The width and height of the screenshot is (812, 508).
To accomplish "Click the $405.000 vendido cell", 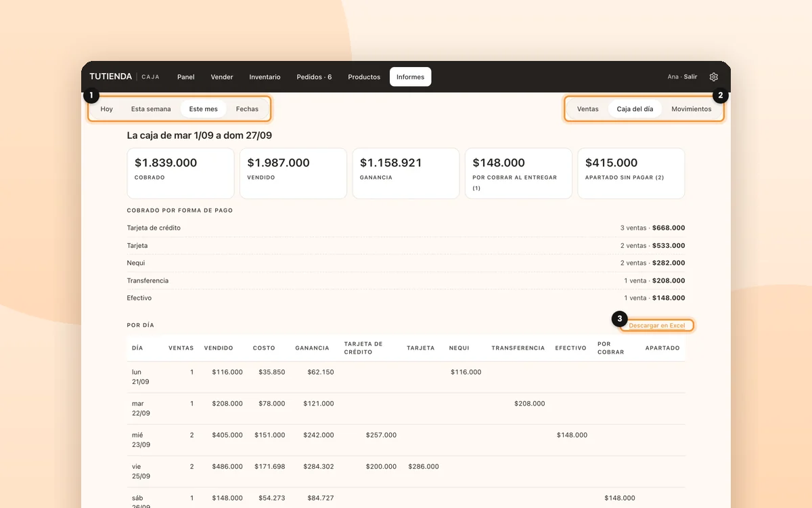I will [227, 435].
